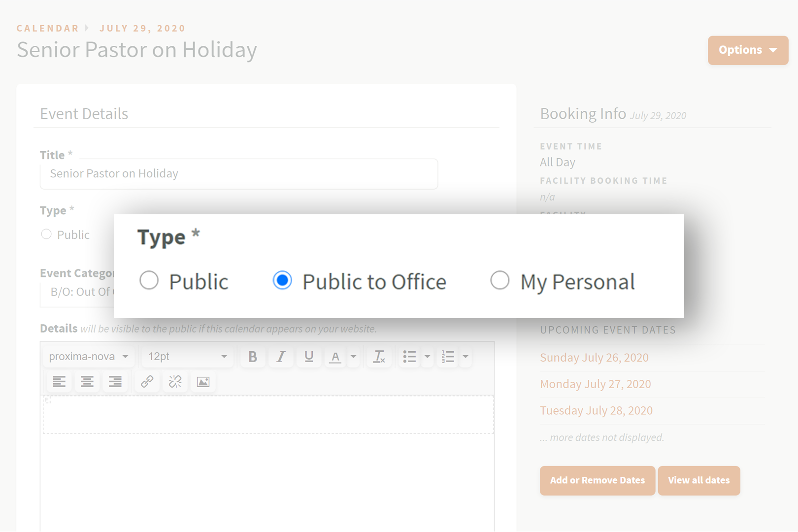Open the July 29, 2020 breadcrumb item
Screen dimensions: 798x532
point(142,28)
